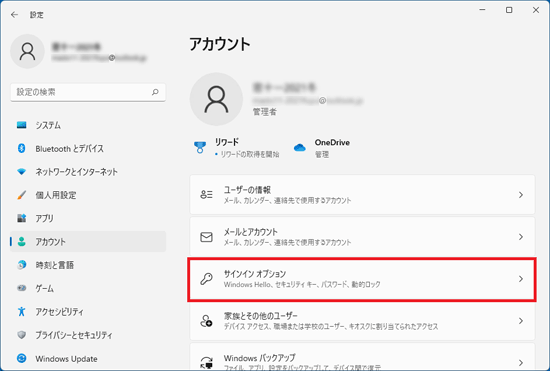Click the sidebar user avatar icon
This screenshot has height=371, width=550.
tap(27, 51)
